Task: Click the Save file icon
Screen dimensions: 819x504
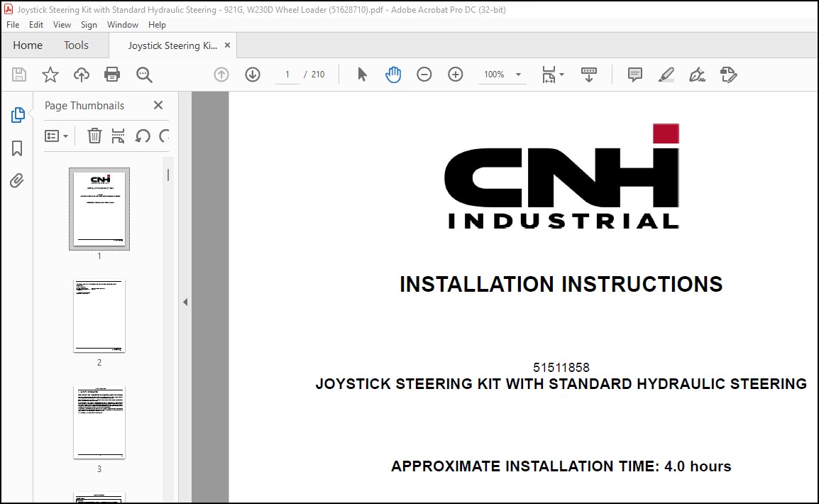Action: click(19, 75)
